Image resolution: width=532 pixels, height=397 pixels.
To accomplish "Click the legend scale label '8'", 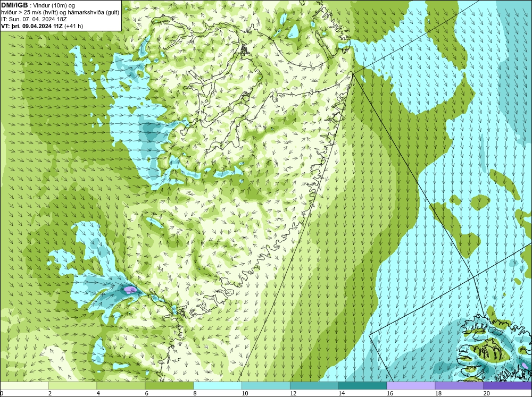I will tap(195, 393).
